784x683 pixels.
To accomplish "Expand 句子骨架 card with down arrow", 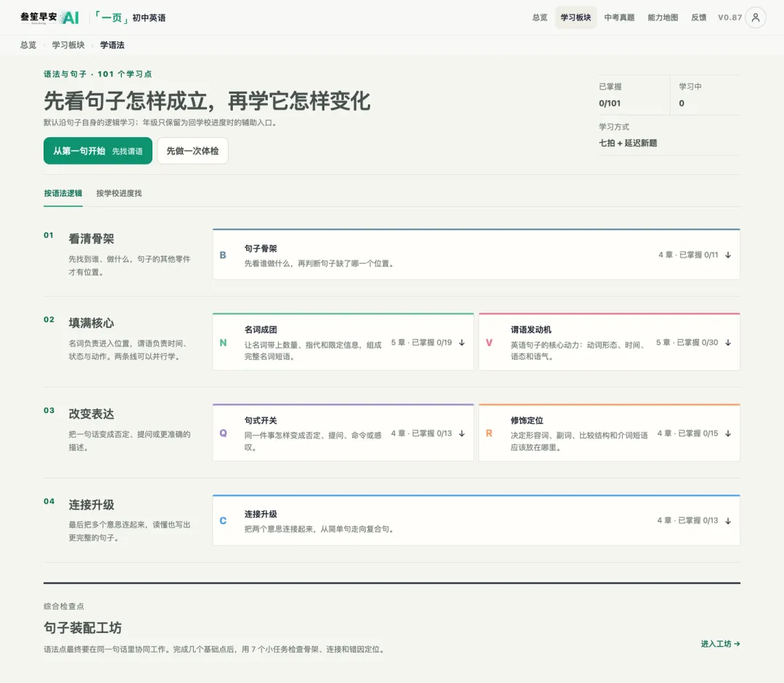I will tap(728, 255).
